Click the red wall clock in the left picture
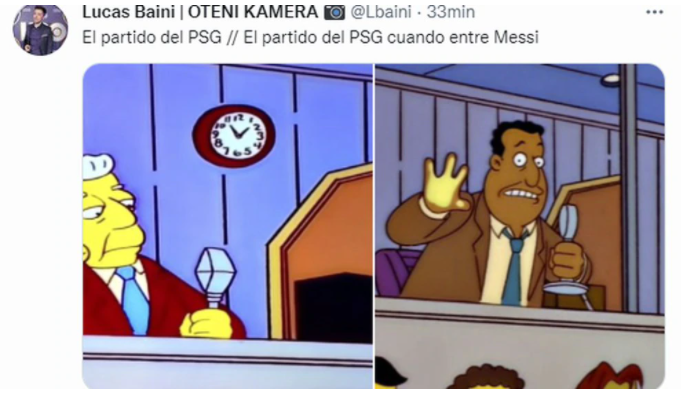681x401 pixels. point(234,136)
